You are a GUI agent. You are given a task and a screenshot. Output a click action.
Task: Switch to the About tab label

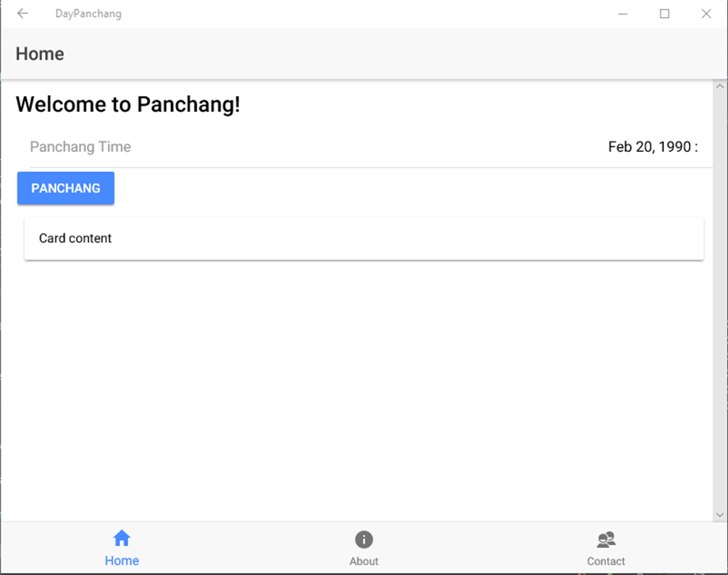point(364,562)
